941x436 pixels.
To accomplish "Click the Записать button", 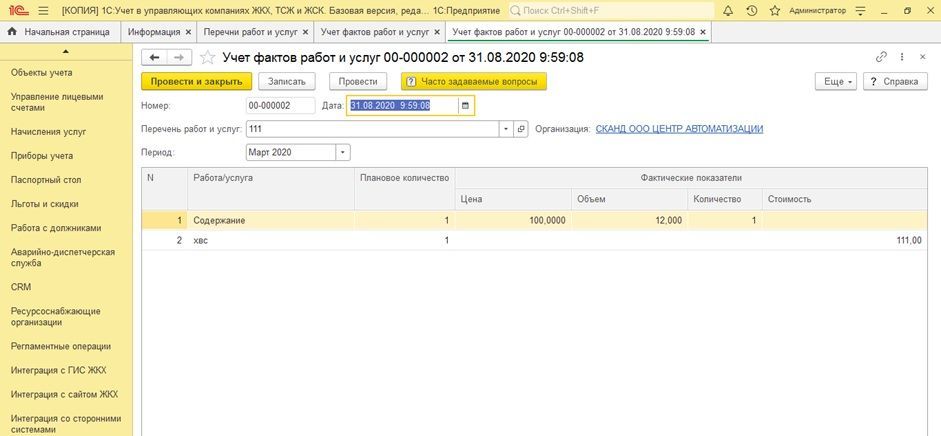I will [x=287, y=82].
